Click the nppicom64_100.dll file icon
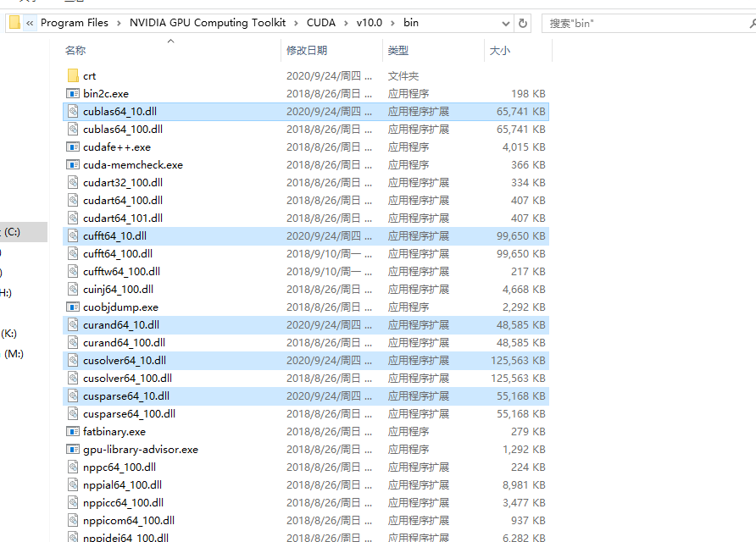The width and height of the screenshot is (756, 542). coord(73,521)
